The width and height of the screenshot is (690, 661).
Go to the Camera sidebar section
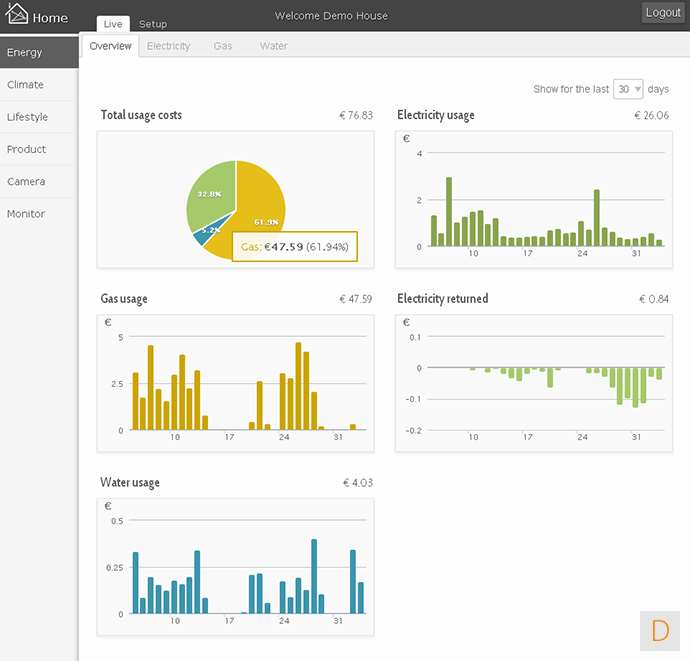click(26, 182)
